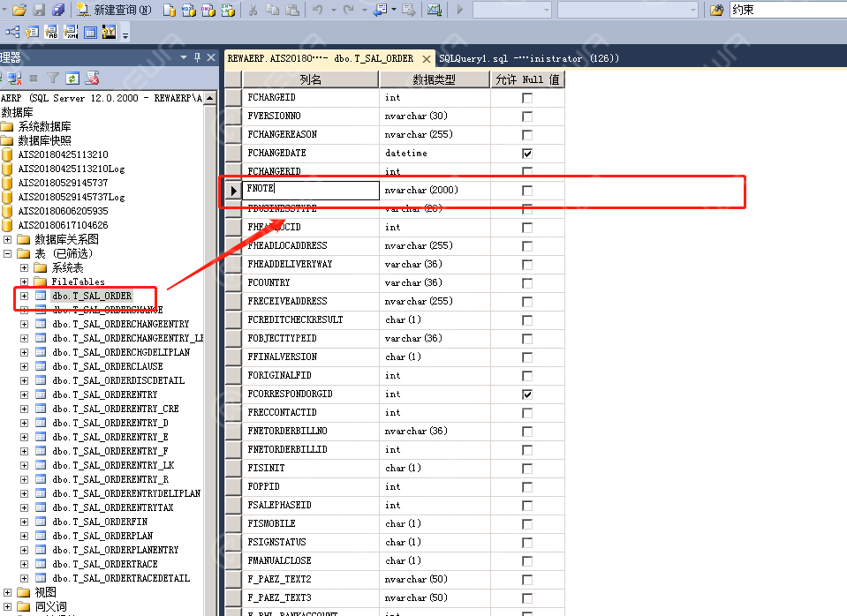Image resolution: width=847 pixels, height=616 pixels.
Task: Expand the dbo.T_SAL_ORDER table node
Action: 25,296
